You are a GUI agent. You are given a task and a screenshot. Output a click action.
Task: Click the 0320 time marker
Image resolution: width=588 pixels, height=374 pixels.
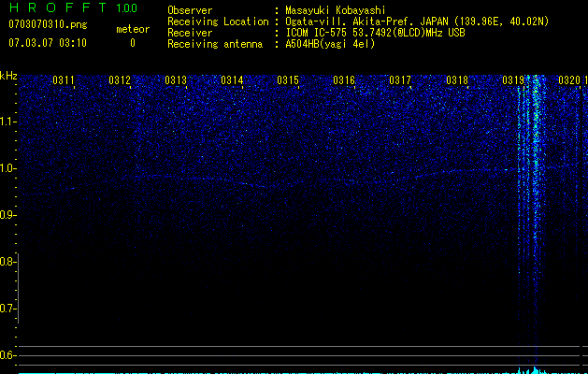coord(569,80)
